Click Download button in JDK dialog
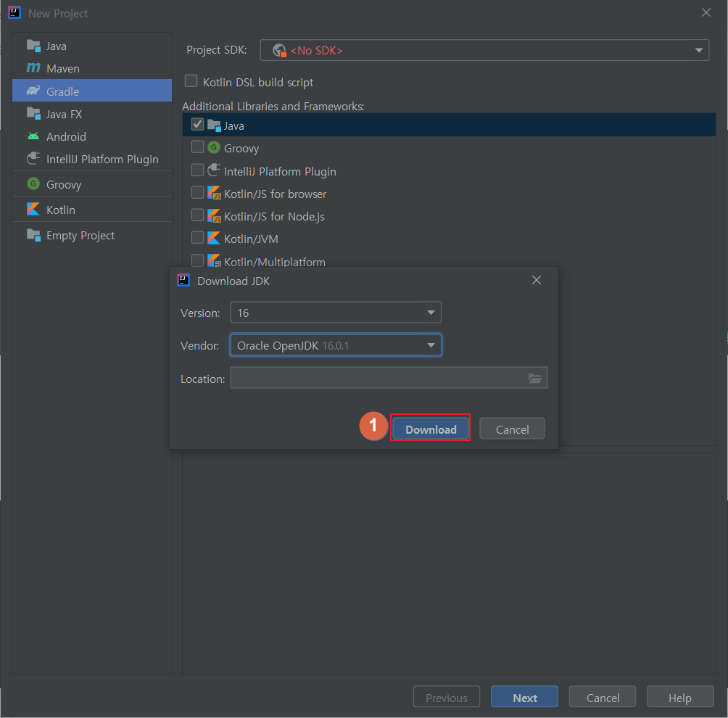The height and width of the screenshot is (718, 728). [431, 429]
